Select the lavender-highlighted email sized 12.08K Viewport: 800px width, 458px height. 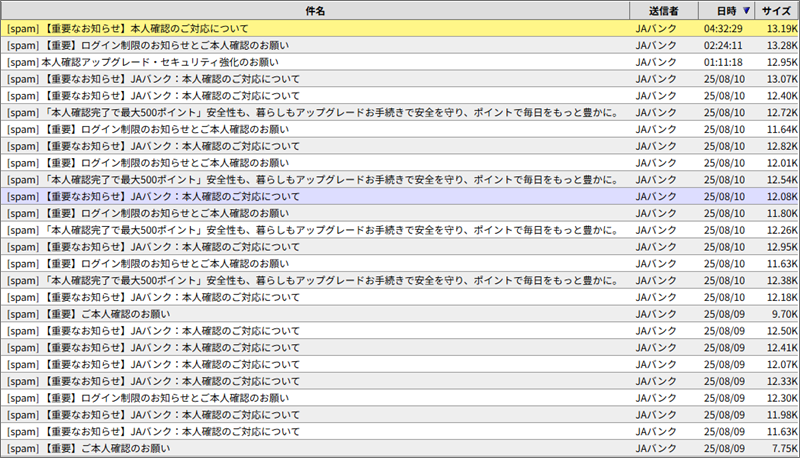pyautogui.click(x=400, y=197)
